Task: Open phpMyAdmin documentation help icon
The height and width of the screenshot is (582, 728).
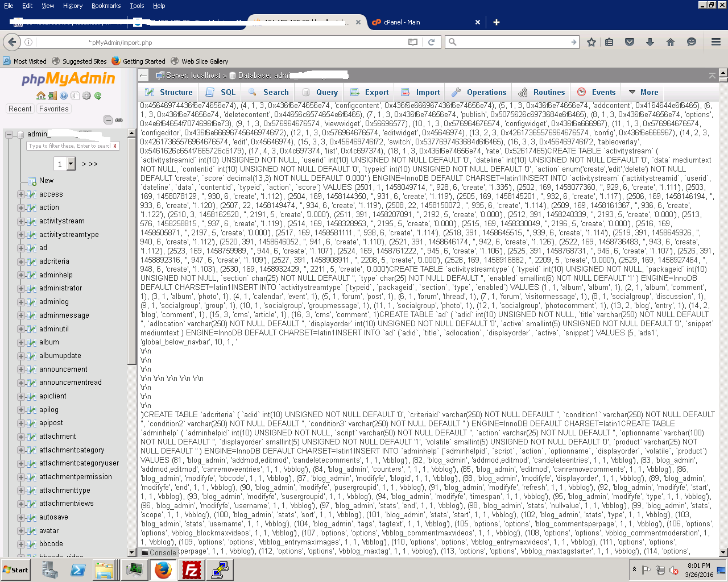Action: (64, 95)
